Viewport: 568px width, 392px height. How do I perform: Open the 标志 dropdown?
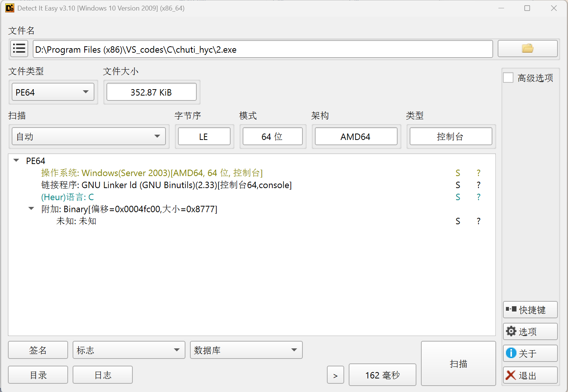click(128, 350)
